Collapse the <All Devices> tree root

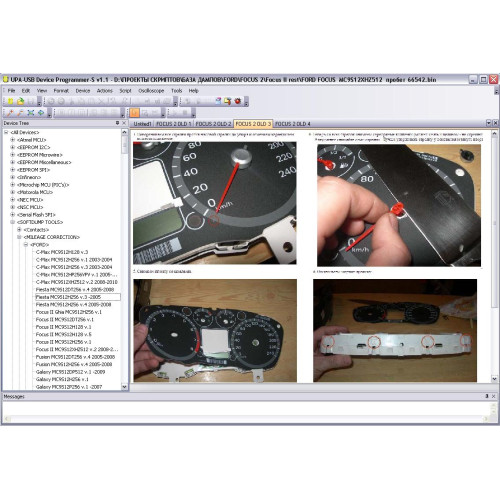point(6,132)
